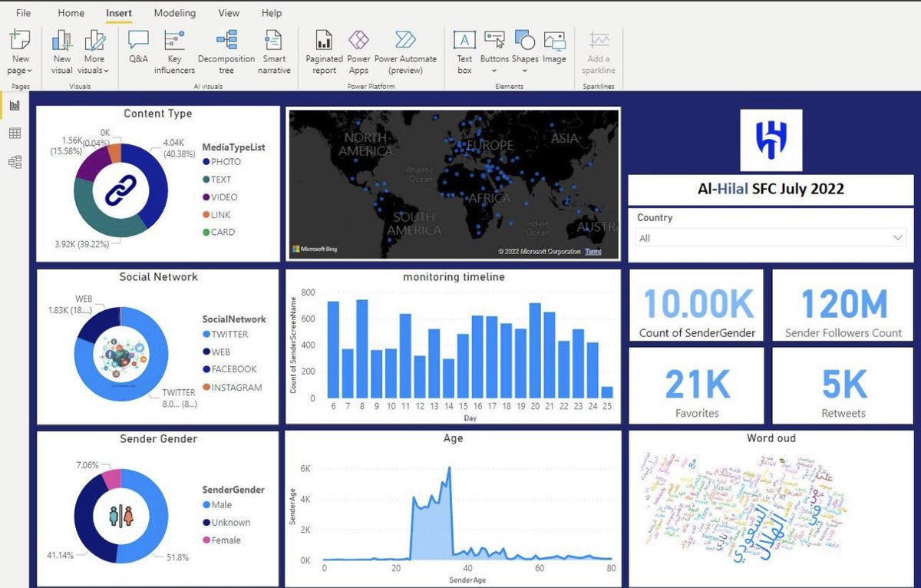Screen dimensions: 921x588
Task: Open the Modeling ribbon tab
Action: pos(175,13)
